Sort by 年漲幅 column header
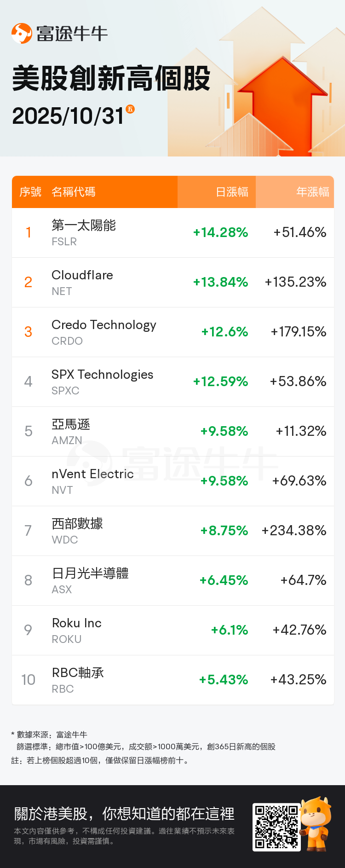This screenshot has width=345, height=868. tap(312, 192)
